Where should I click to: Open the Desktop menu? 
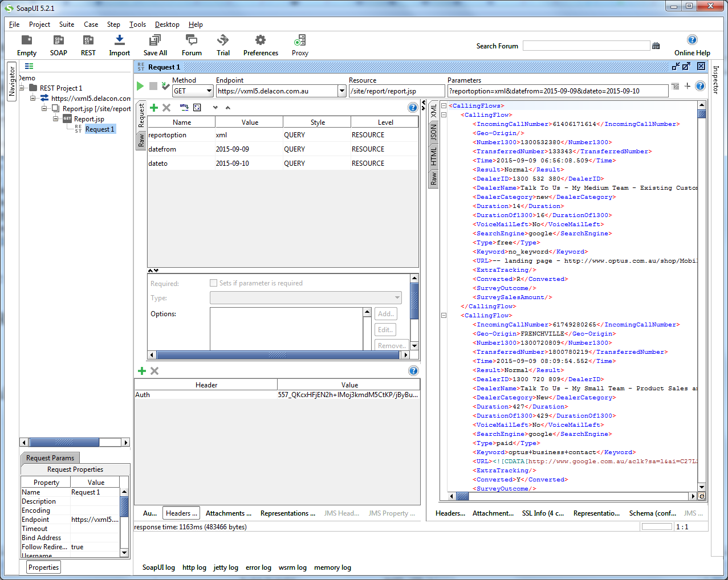click(x=167, y=24)
